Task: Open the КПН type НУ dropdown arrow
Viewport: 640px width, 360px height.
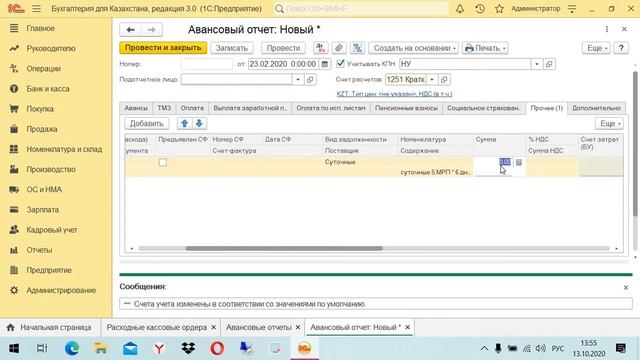Action: pyautogui.click(x=537, y=64)
